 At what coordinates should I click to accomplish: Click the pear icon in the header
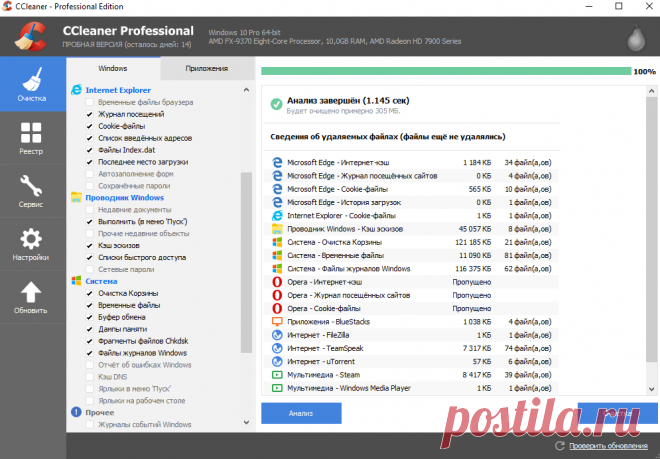tap(636, 38)
